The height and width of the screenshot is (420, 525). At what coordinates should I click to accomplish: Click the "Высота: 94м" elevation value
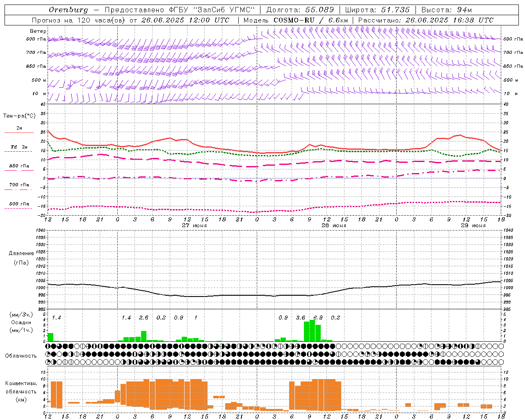pyautogui.click(x=447, y=10)
